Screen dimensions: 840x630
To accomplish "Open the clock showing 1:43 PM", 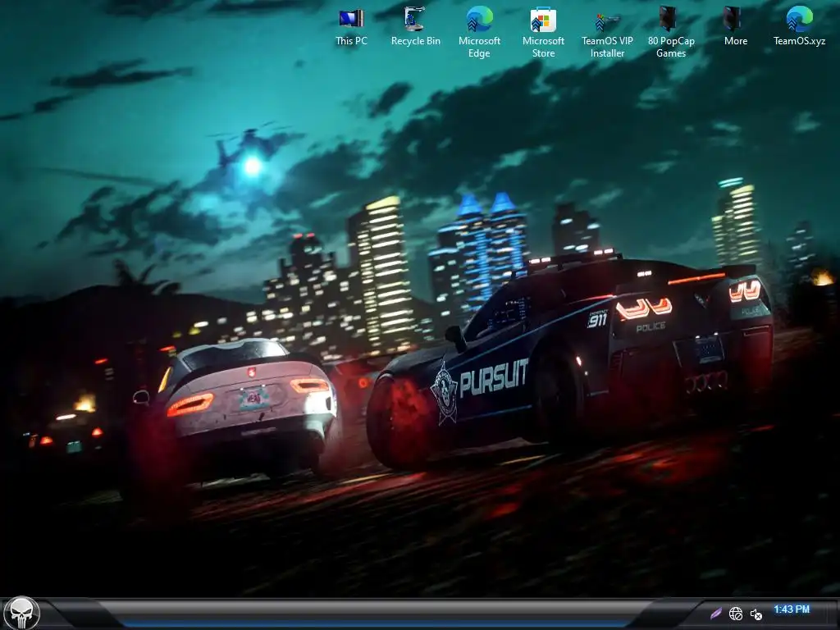I will click(x=792, y=609).
